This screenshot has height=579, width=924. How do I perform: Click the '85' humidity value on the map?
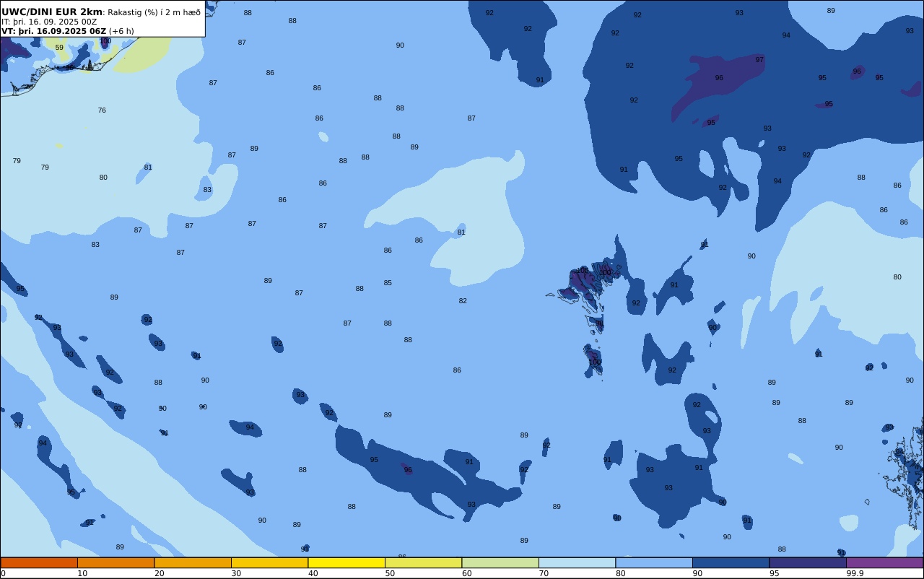(388, 283)
